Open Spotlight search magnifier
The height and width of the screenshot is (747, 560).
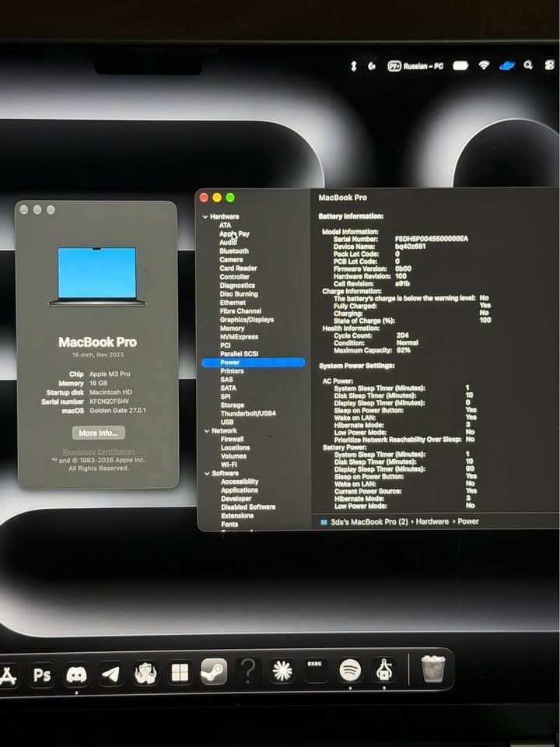pyautogui.click(x=527, y=65)
